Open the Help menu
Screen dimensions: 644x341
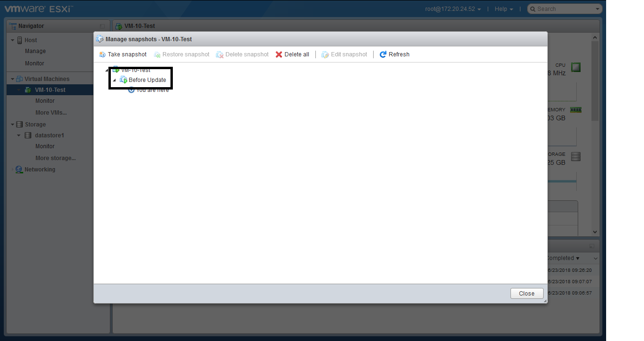pos(503,9)
